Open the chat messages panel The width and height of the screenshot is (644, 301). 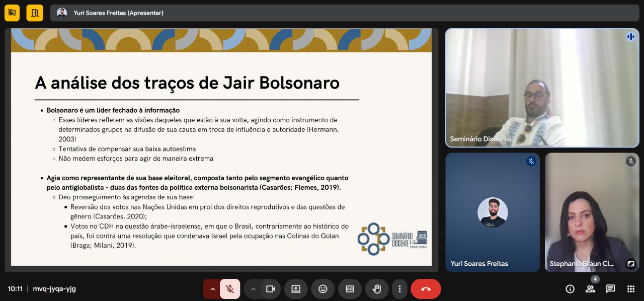(610, 289)
